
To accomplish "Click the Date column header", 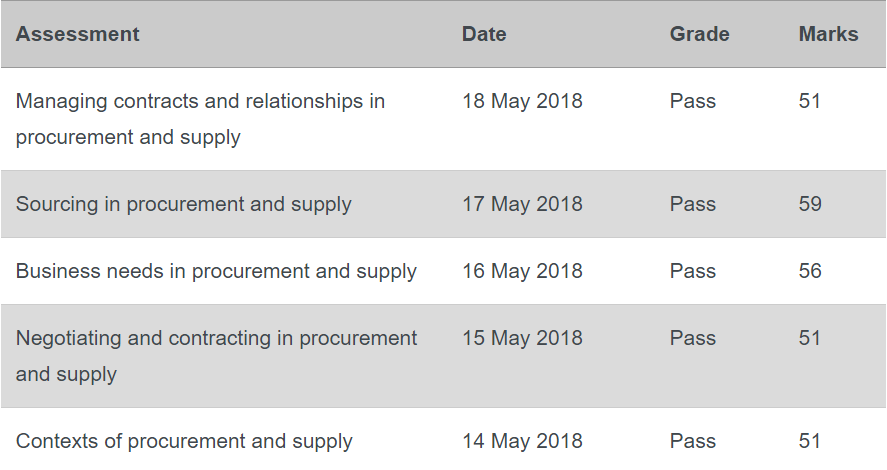I will (x=484, y=34).
